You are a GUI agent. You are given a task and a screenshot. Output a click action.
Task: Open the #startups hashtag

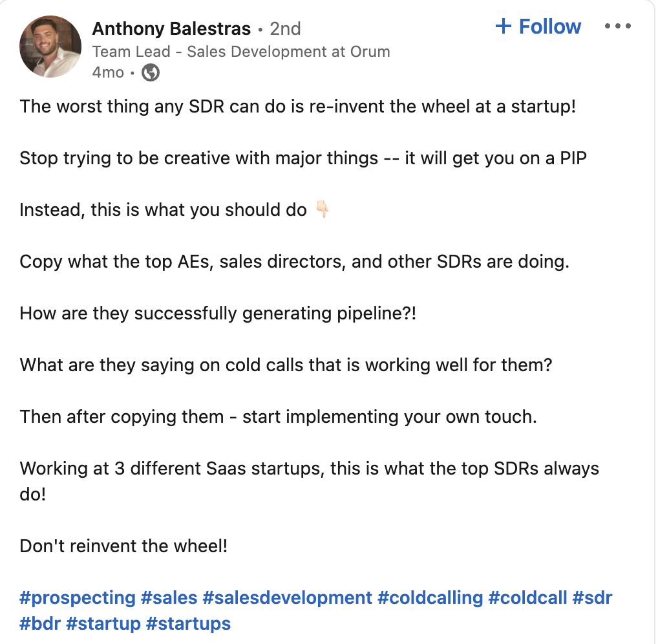188,624
